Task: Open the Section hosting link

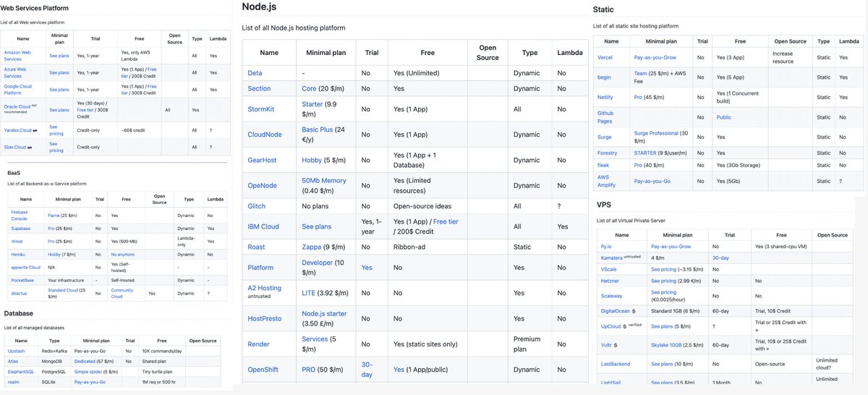Action: (259, 88)
